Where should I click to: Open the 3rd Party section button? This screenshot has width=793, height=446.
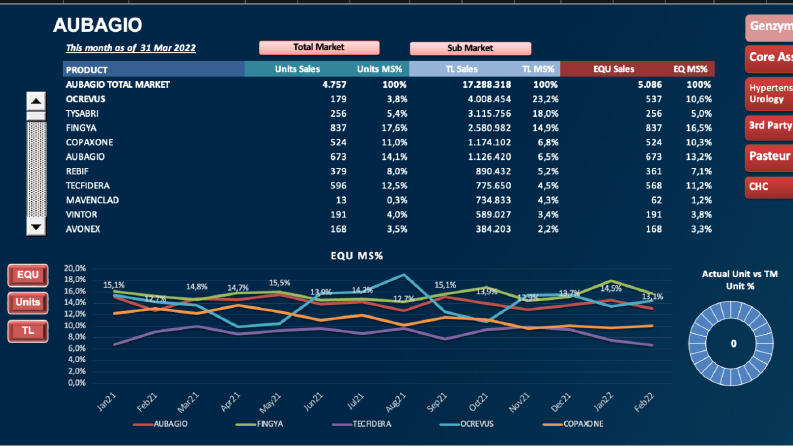[769, 126]
